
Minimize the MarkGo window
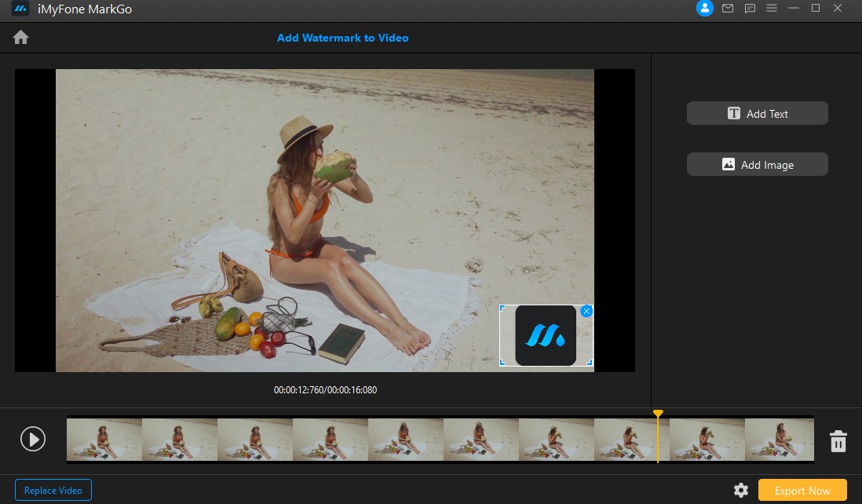point(793,9)
